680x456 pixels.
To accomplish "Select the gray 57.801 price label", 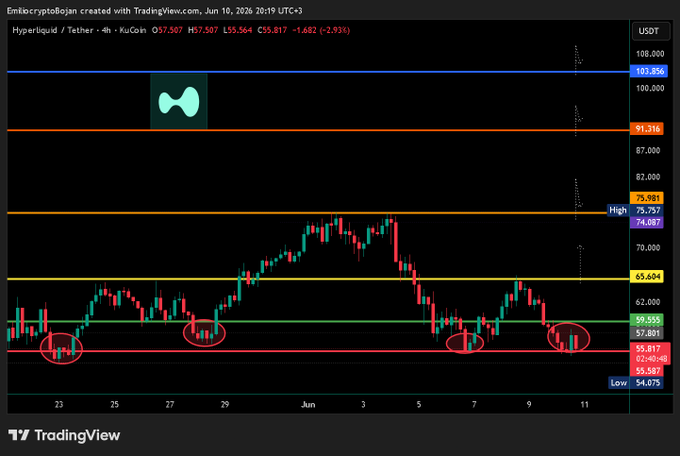I will pos(647,333).
